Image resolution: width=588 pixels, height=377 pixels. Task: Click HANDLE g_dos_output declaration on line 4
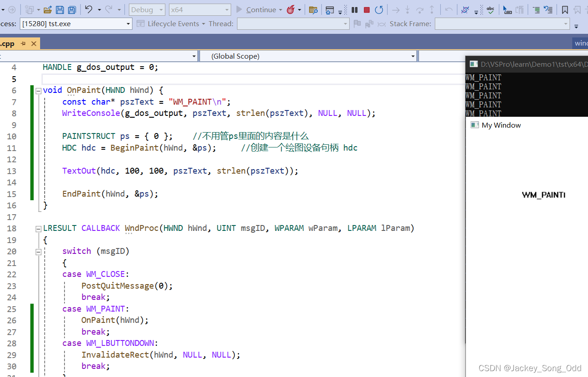(x=100, y=67)
